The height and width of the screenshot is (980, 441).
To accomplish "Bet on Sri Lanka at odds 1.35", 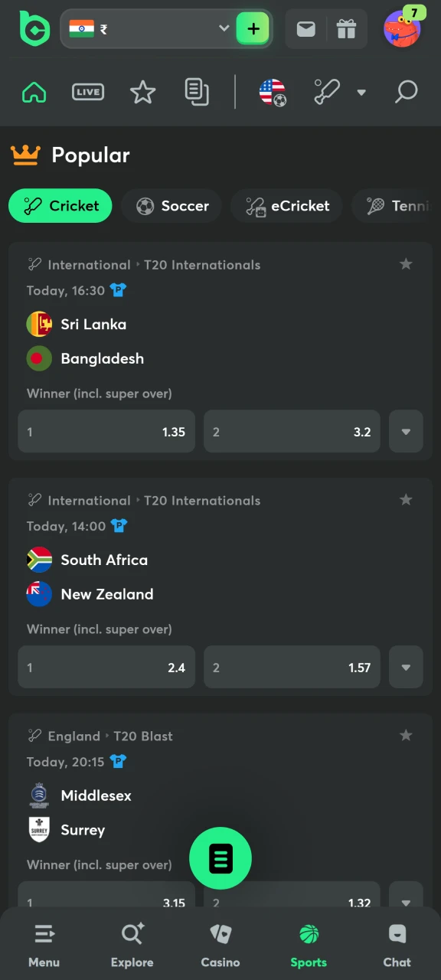I will tap(106, 432).
